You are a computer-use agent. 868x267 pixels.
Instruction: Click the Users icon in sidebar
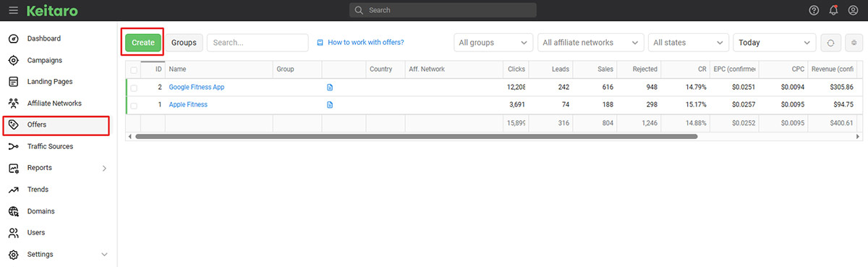pos(13,233)
